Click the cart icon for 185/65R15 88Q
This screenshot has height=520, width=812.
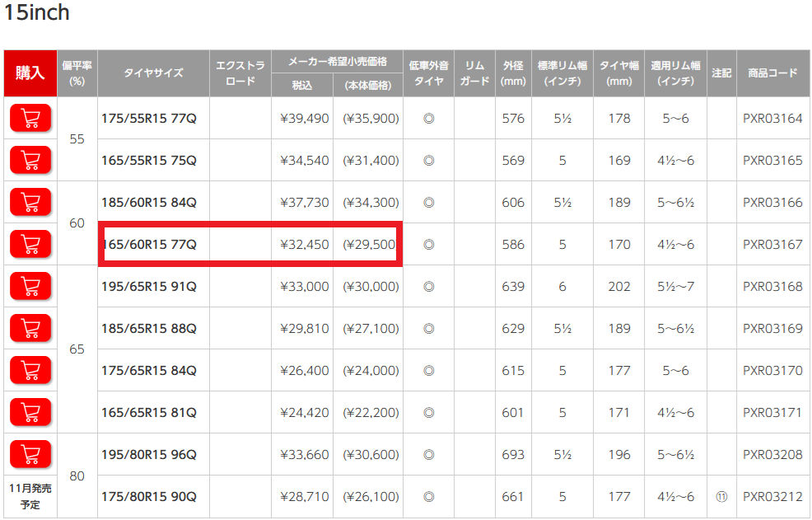point(30,328)
